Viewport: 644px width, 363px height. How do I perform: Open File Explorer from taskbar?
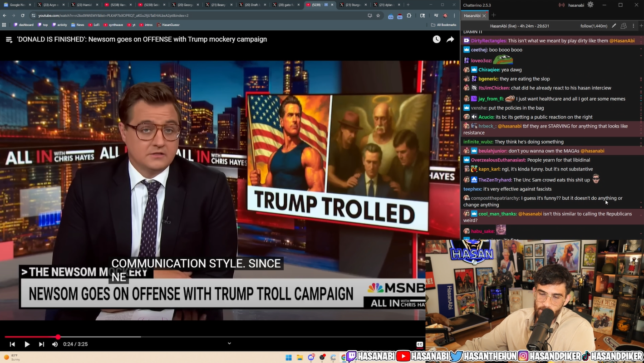point(300,357)
